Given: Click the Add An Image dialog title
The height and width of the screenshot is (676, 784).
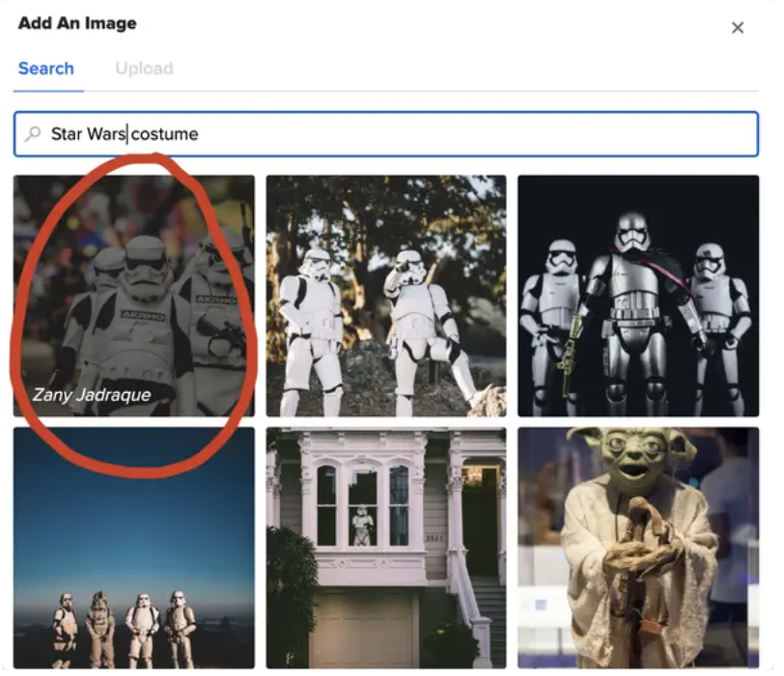Looking at the screenshot, I should 77,23.
